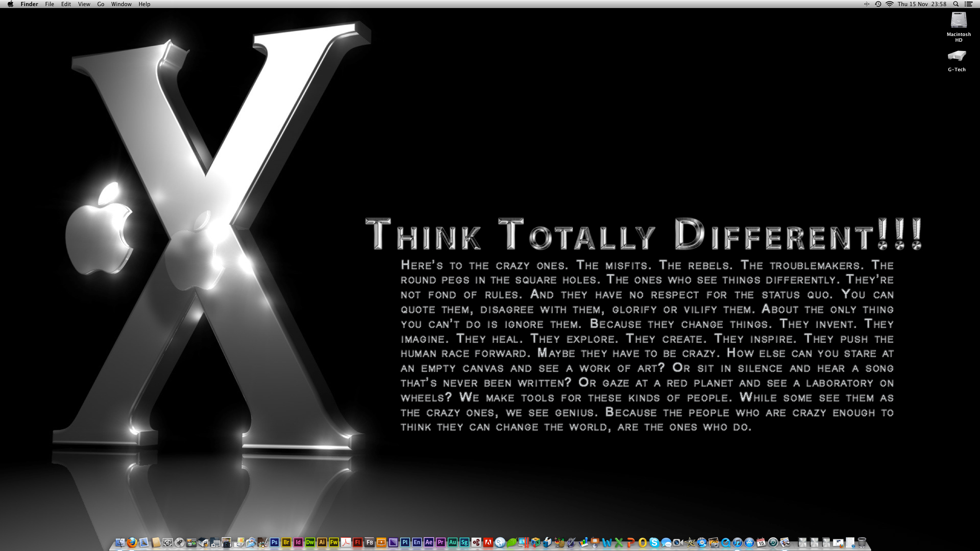Open the File menu
Image resolution: width=980 pixels, height=551 pixels.
pos(49,4)
